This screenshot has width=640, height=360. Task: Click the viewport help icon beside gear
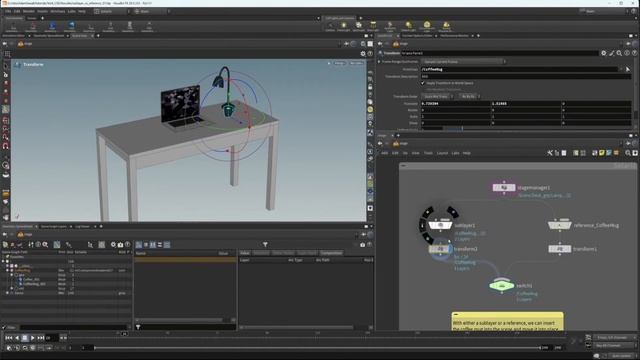pos(370,53)
